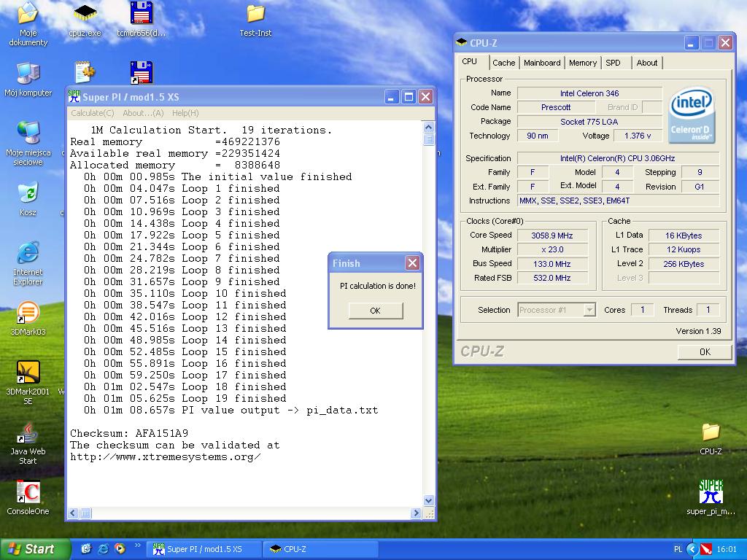The height and width of the screenshot is (560, 747).
Task: Click the Super PI title bar icon
Action: [74, 97]
